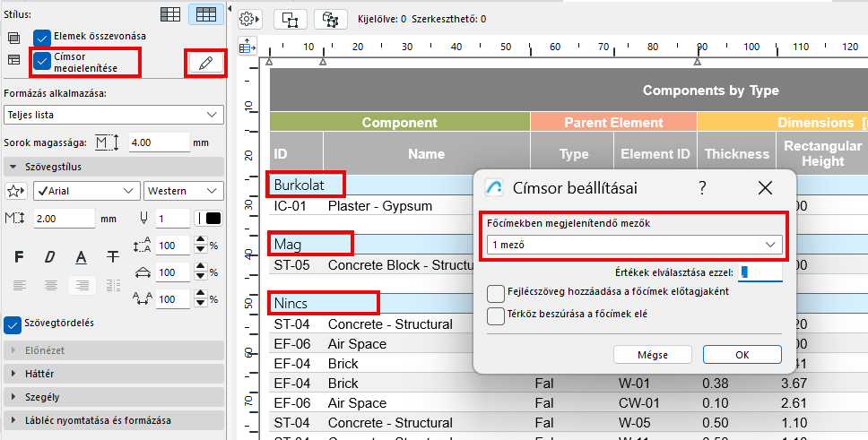868x440 pixels.
Task: Increase line spacing with its up arrow
Action: [201, 241]
